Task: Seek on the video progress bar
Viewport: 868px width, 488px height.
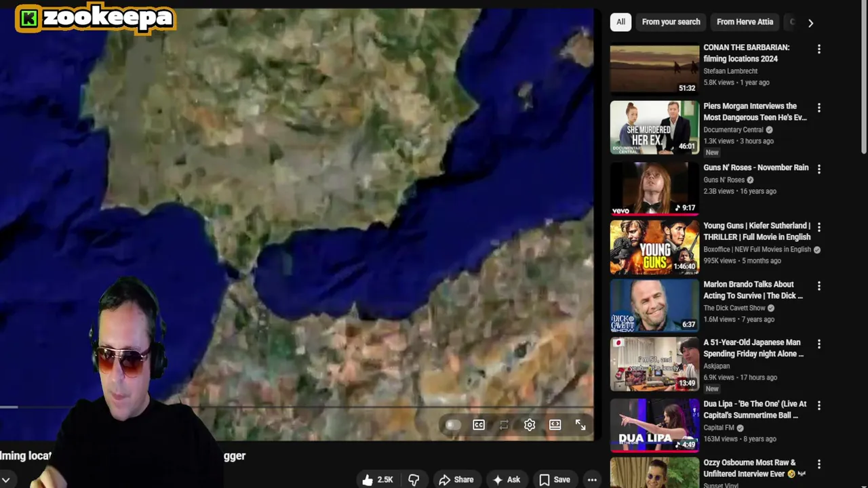Action: coord(297,407)
